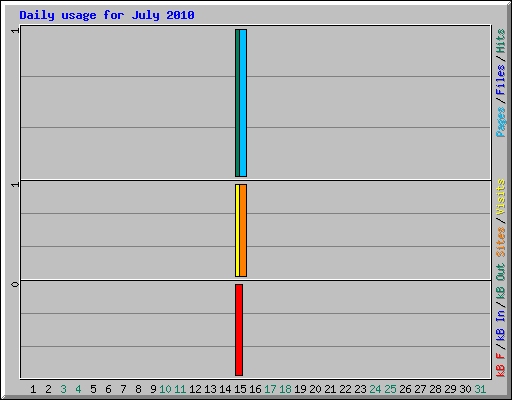Click day label 13 on the x-axis
Viewport: 512px width, 400px height.
point(210,389)
